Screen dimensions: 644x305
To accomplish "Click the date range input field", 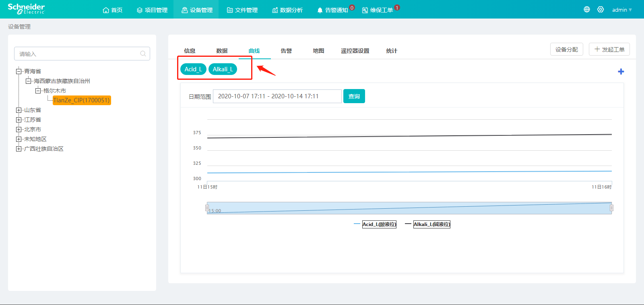I will tap(277, 96).
